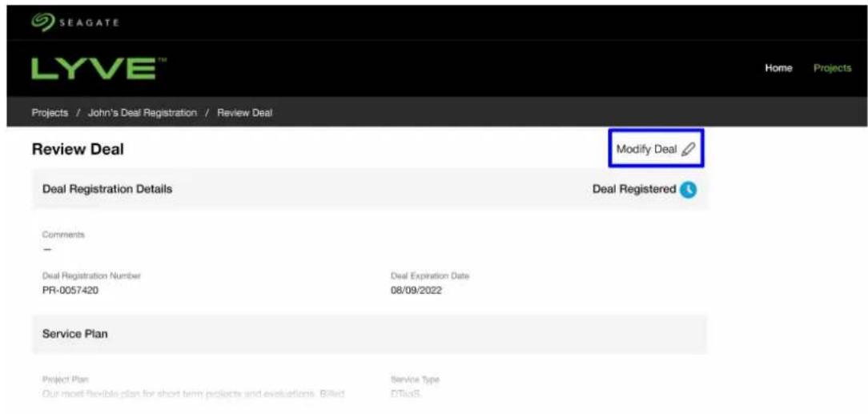Click the Deal Expiration Date label
The height and width of the screenshot is (414, 868).
point(430,275)
